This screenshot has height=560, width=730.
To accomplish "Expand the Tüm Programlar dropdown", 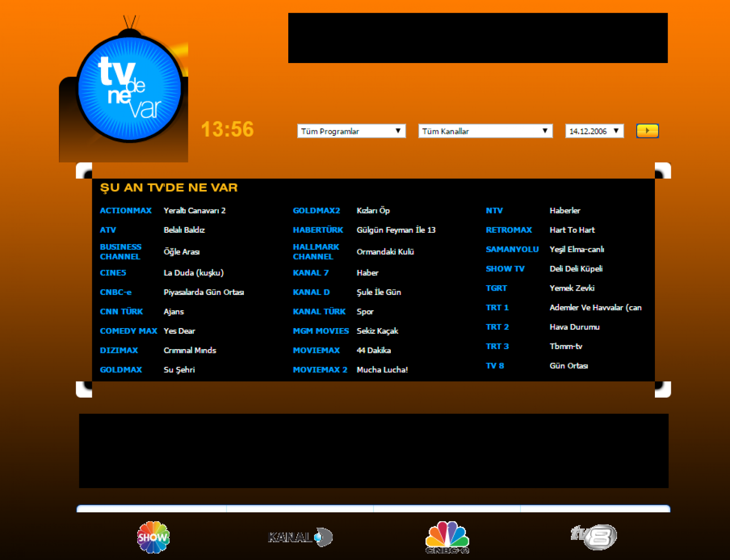I will pyautogui.click(x=351, y=131).
